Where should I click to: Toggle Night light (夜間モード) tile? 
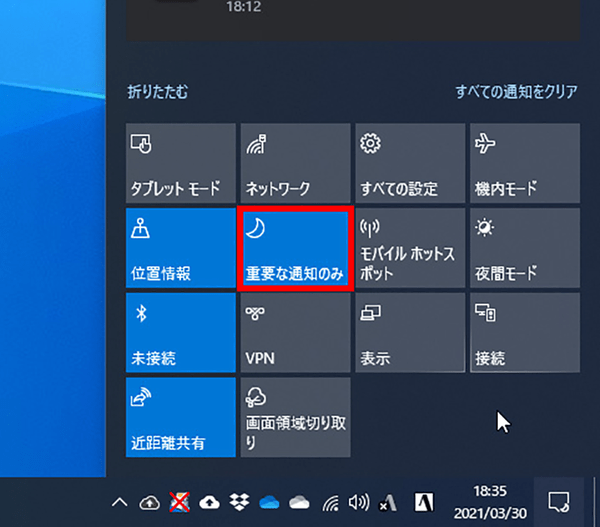tap(525, 248)
